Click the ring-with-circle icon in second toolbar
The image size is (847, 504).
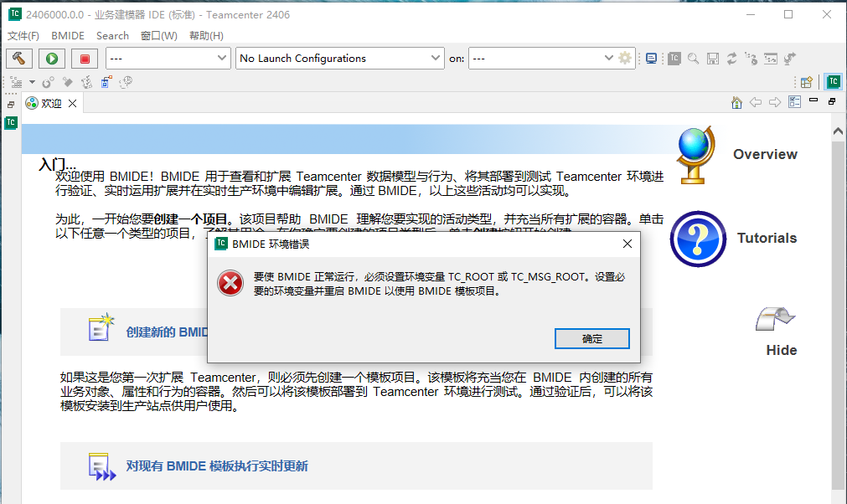point(48,82)
